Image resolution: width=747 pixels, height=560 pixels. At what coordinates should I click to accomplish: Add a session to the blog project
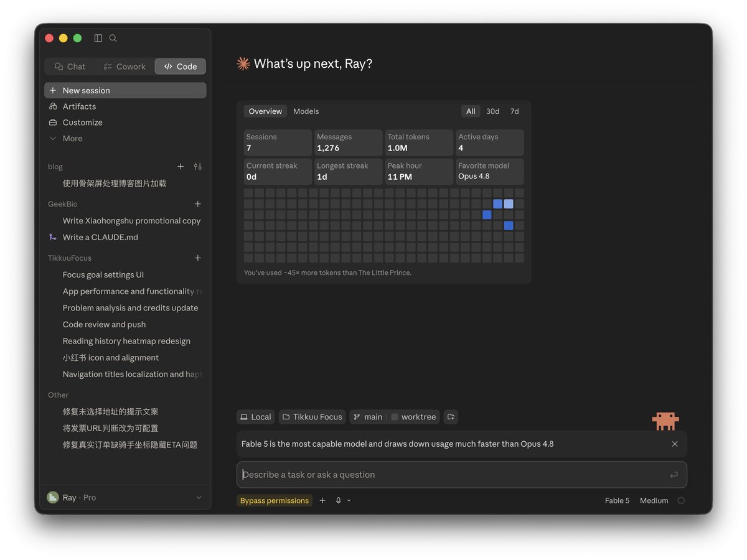point(181,167)
